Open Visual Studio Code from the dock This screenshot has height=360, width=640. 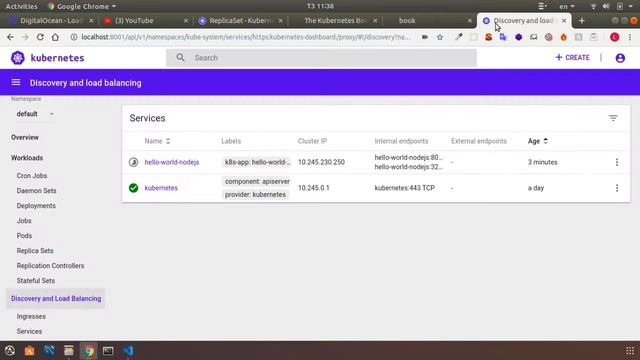tap(128, 351)
